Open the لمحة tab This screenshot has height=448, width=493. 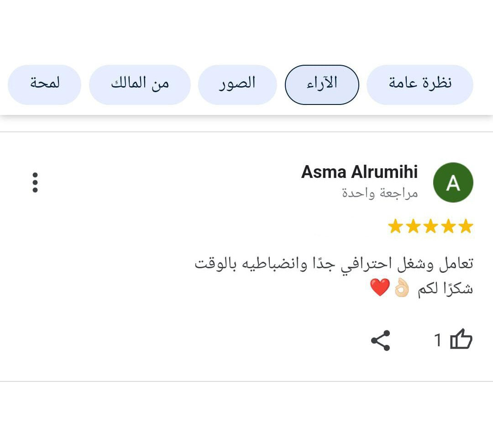point(44,84)
